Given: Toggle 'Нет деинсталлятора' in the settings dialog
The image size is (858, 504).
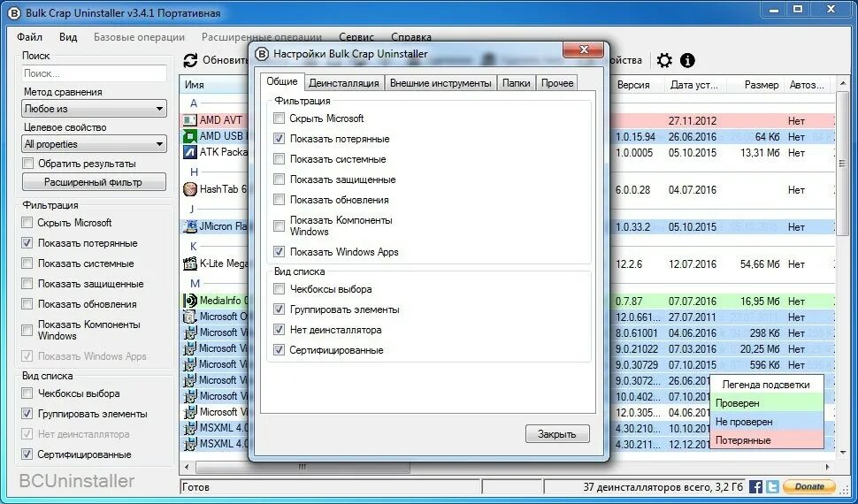Looking at the screenshot, I should point(279,330).
